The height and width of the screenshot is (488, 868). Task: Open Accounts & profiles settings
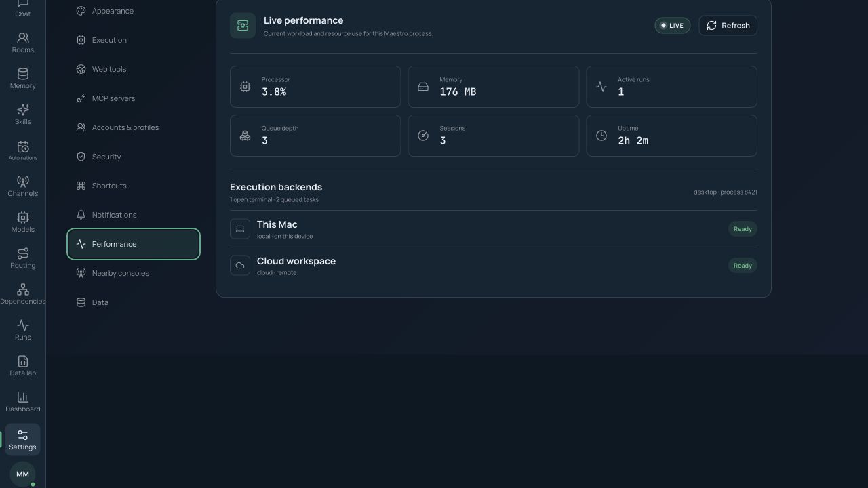click(x=134, y=127)
